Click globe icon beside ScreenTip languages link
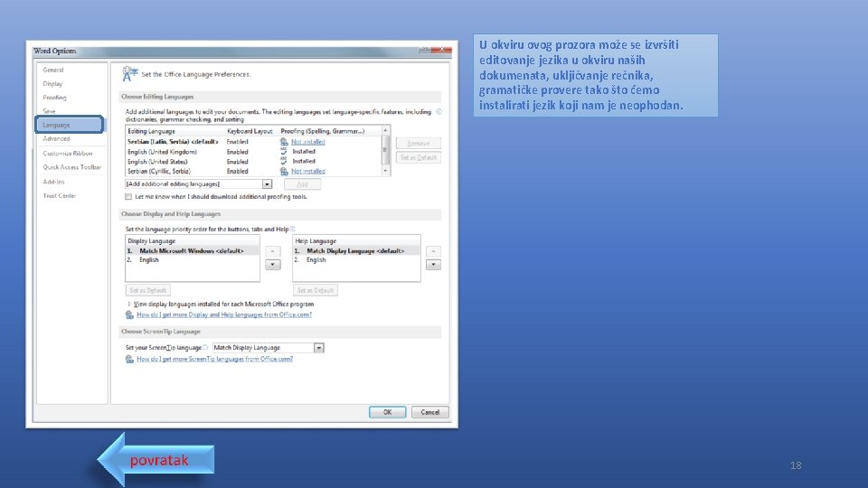This screenshot has width=868, height=488. pos(129,359)
